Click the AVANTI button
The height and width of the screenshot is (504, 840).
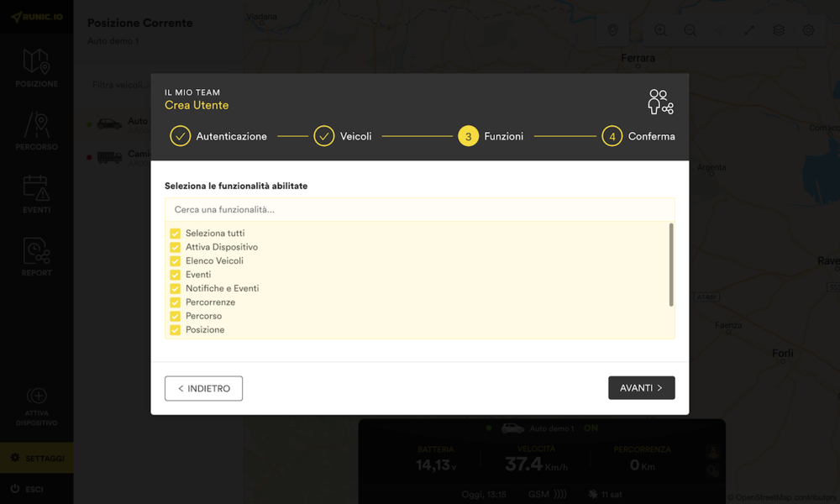tap(641, 388)
